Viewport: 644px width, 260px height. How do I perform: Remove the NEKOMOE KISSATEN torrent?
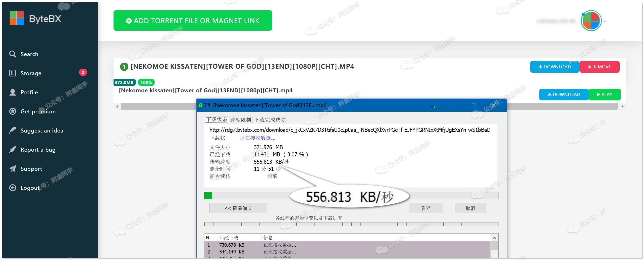click(x=600, y=67)
